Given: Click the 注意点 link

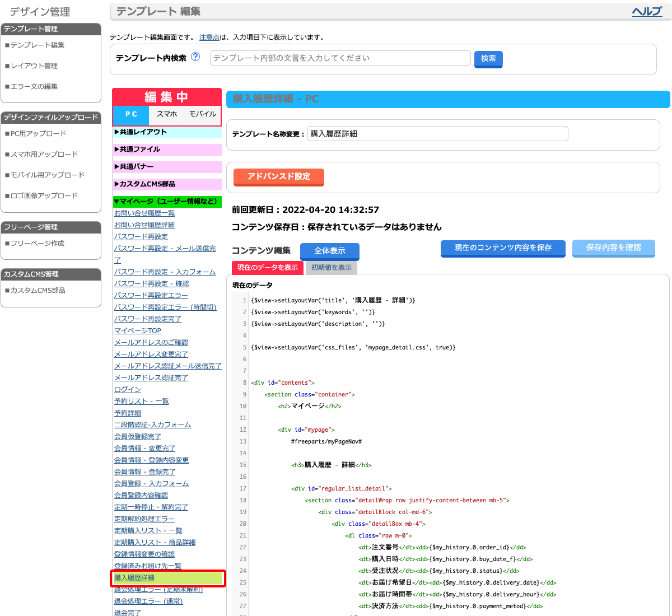Looking at the screenshot, I should 209,38.
